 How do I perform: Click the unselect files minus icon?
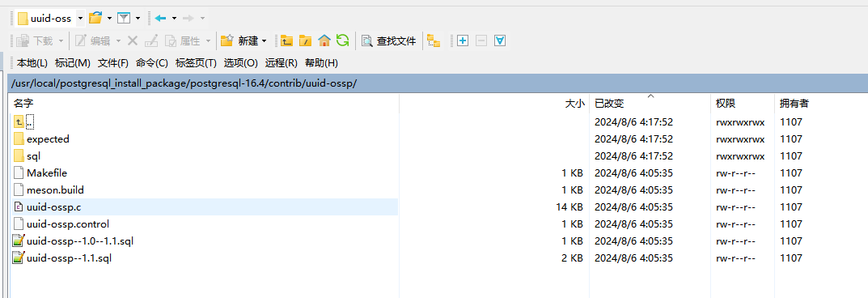(x=481, y=40)
